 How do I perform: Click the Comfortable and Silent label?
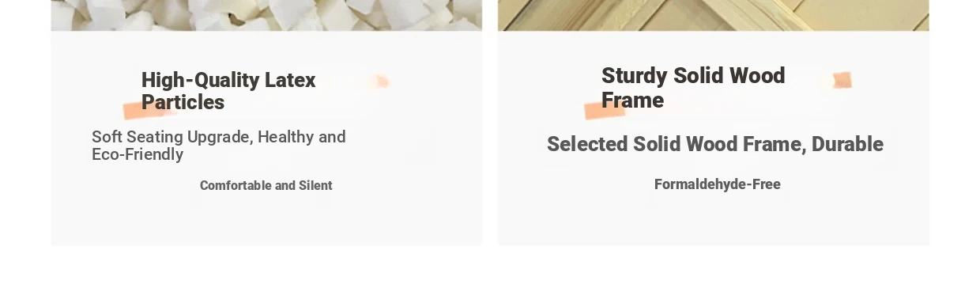click(x=266, y=186)
